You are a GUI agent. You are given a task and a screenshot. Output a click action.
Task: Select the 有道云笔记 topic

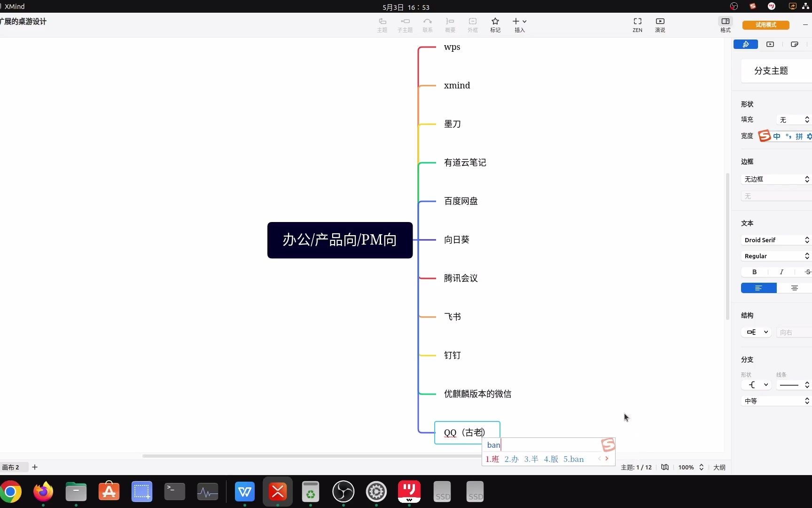pos(465,163)
